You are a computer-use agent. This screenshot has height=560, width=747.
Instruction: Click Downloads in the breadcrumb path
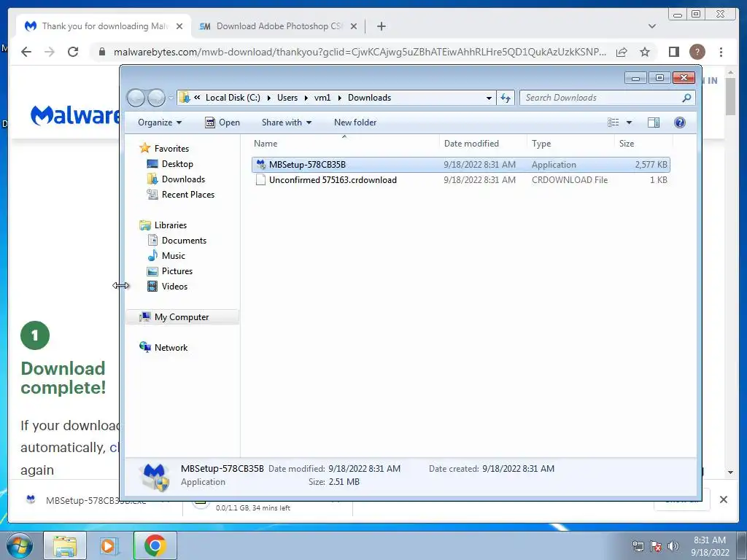tap(369, 98)
